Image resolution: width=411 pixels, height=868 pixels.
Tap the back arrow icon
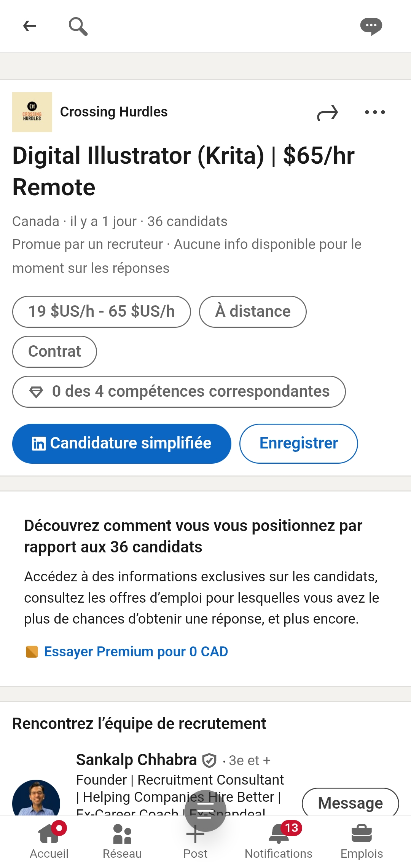pyautogui.click(x=30, y=26)
